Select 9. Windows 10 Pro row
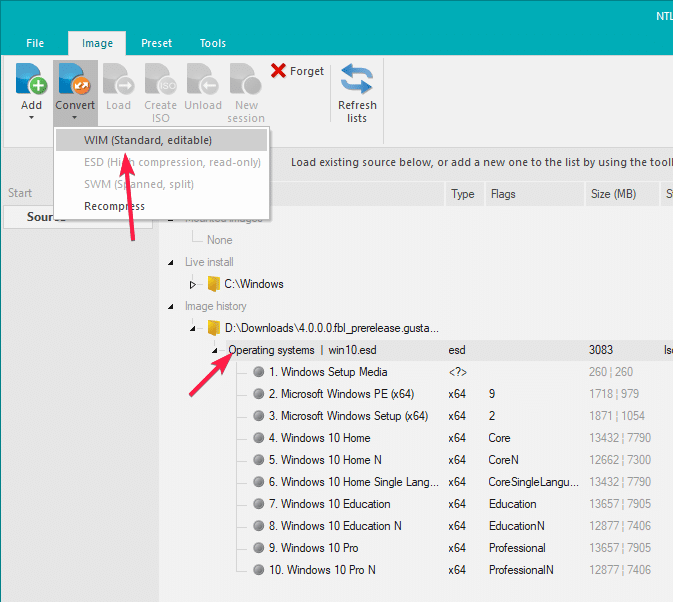 313,548
